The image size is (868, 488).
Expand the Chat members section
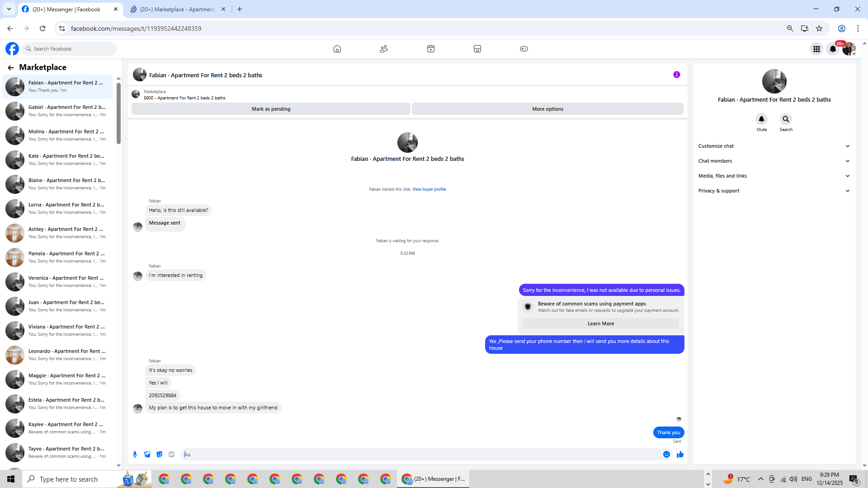774,161
